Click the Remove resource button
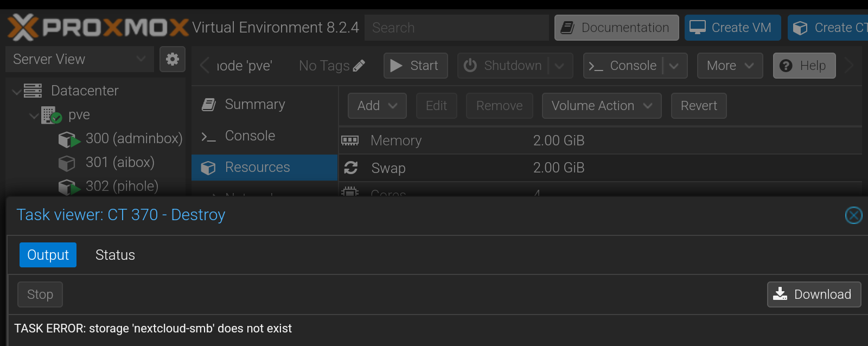Image resolution: width=868 pixels, height=346 pixels. 500,106
